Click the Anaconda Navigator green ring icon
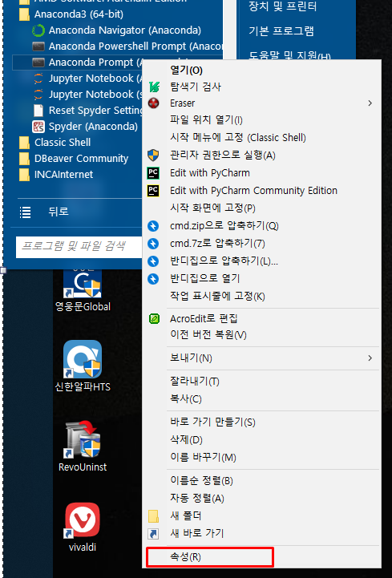This screenshot has height=578, width=392. point(38,30)
